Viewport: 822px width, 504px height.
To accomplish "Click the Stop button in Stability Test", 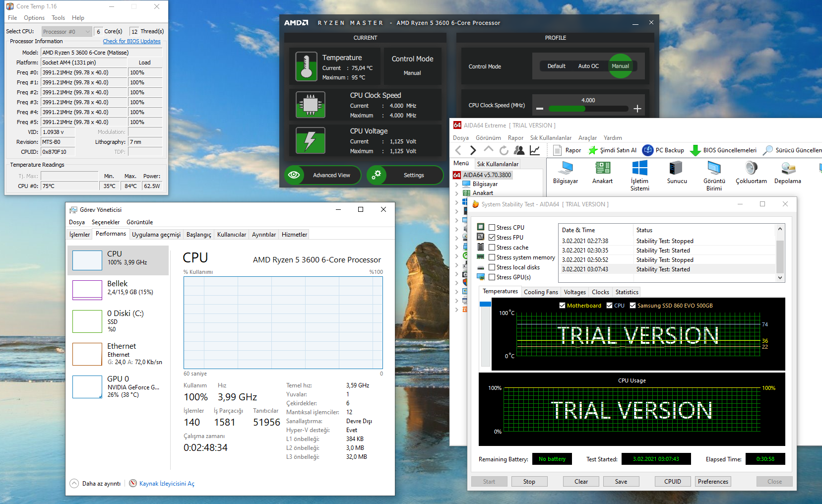I will 529,482.
